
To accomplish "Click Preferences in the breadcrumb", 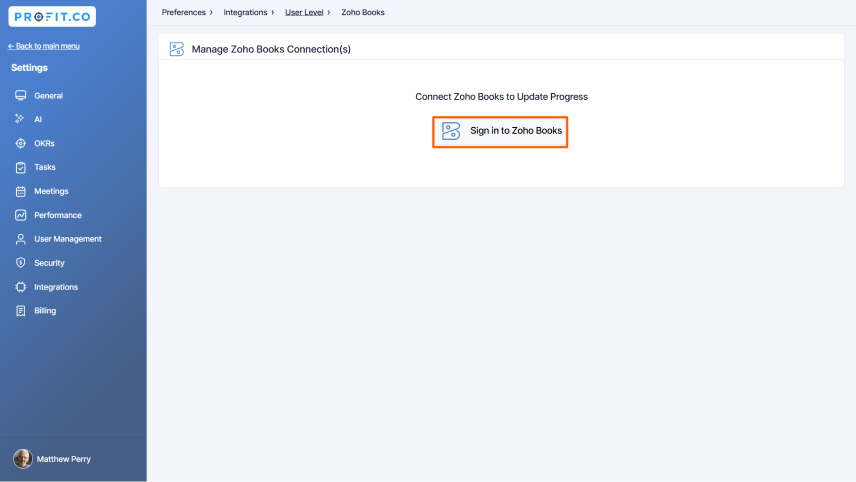I will pyautogui.click(x=183, y=12).
